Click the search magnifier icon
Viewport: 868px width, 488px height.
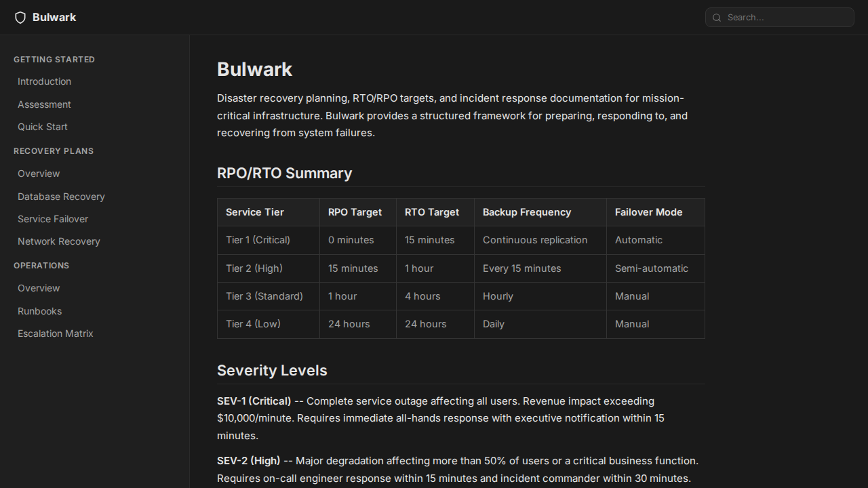(x=717, y=17)
